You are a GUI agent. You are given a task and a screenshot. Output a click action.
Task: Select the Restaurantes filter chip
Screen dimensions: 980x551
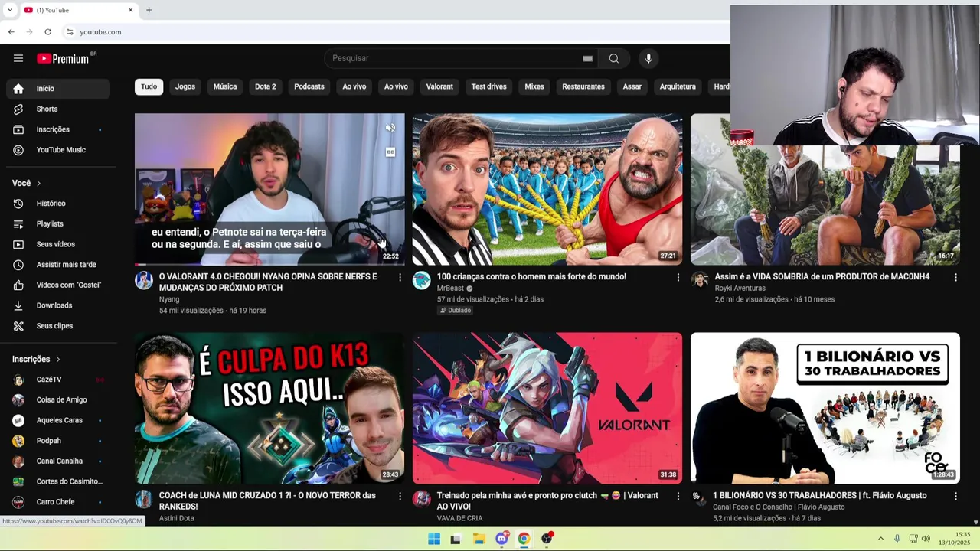click(x=583, y=86)
